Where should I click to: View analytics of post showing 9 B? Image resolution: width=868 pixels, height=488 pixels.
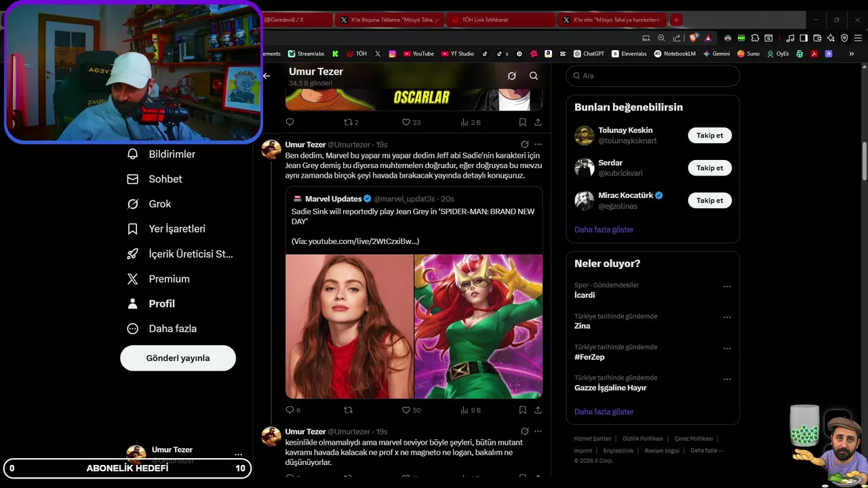pos(470,410)
